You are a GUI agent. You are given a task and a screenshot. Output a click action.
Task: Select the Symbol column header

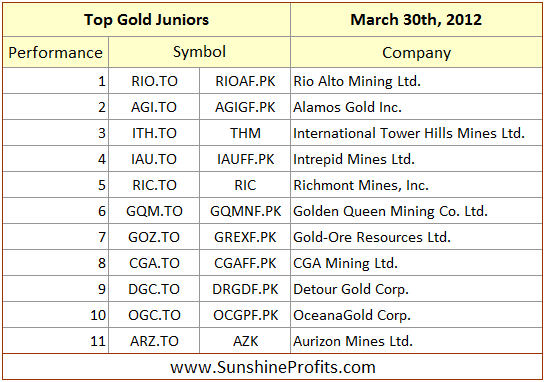click(199, 52)
